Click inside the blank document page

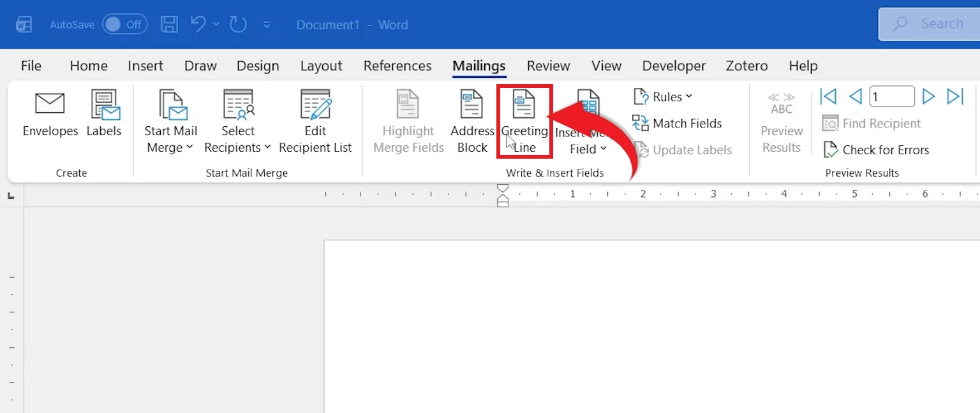click(x=651, y=326)
